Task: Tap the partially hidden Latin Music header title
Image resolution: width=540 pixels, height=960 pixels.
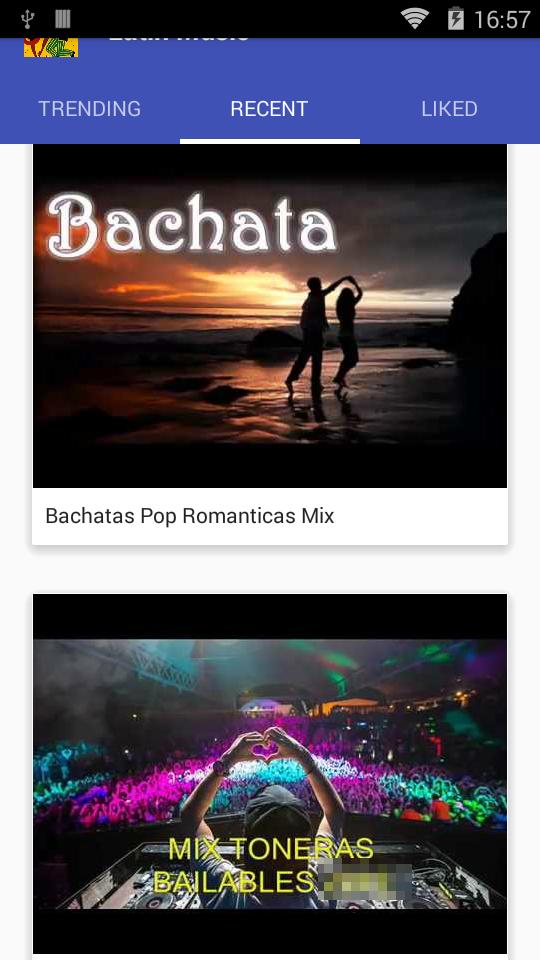Action: [179, 40]
